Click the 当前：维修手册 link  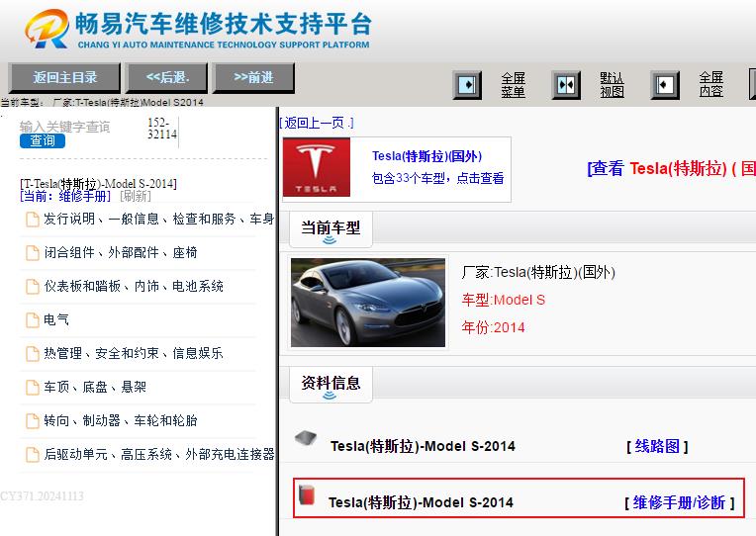[x=65, y=196]
